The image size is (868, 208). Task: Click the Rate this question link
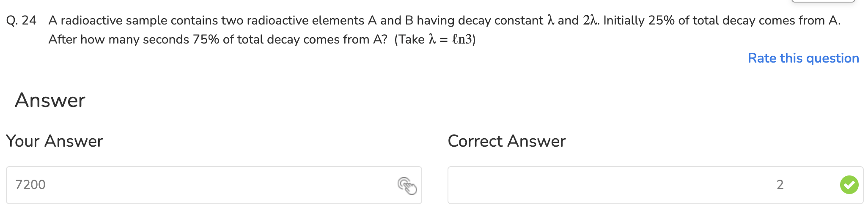click(803, 58)
